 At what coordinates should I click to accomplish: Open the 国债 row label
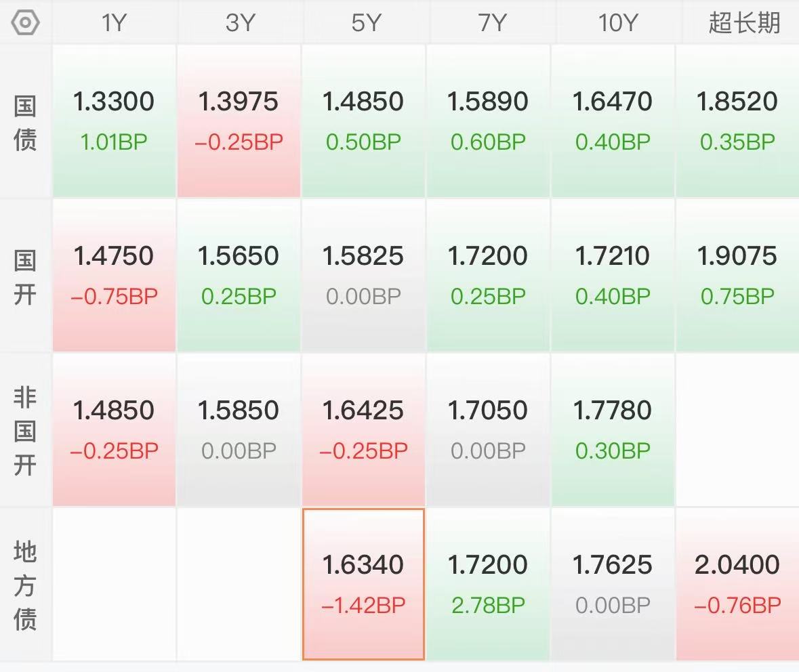tap(25, 122)
